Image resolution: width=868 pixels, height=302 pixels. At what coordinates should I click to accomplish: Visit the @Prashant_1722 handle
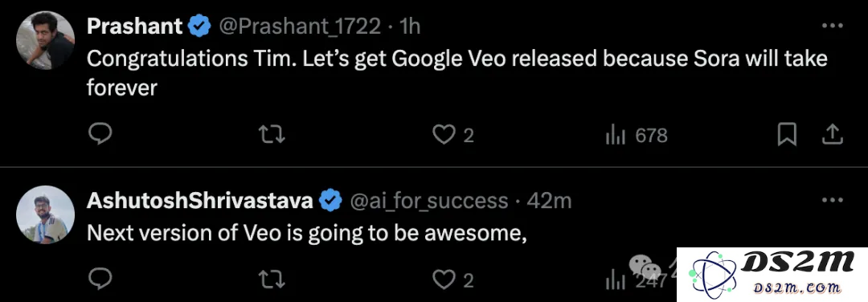point(300,26)
